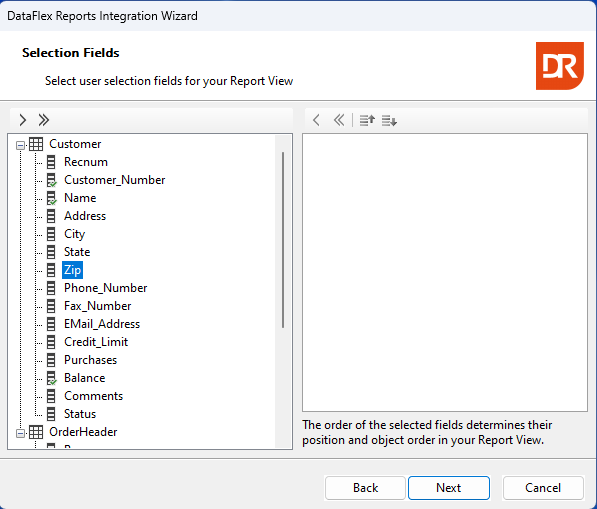Select the Purchases field
597x509 pixels.
tap(90, 360)
